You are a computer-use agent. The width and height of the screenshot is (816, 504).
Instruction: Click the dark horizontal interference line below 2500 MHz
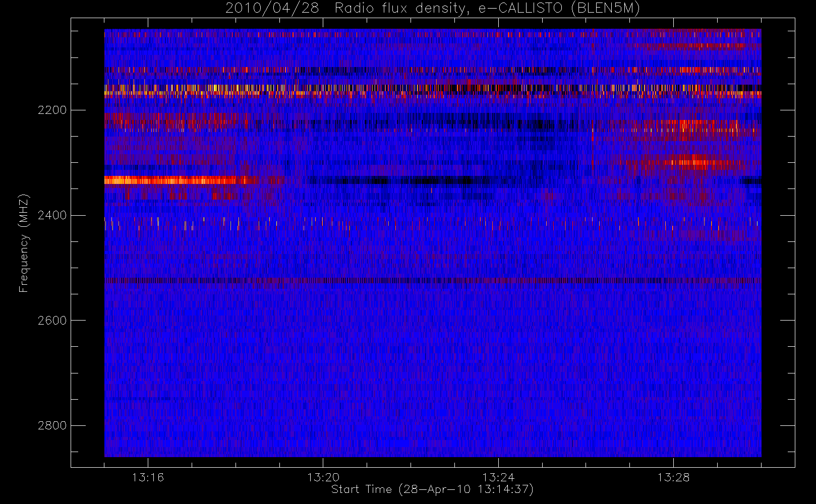tap(433, 280)
